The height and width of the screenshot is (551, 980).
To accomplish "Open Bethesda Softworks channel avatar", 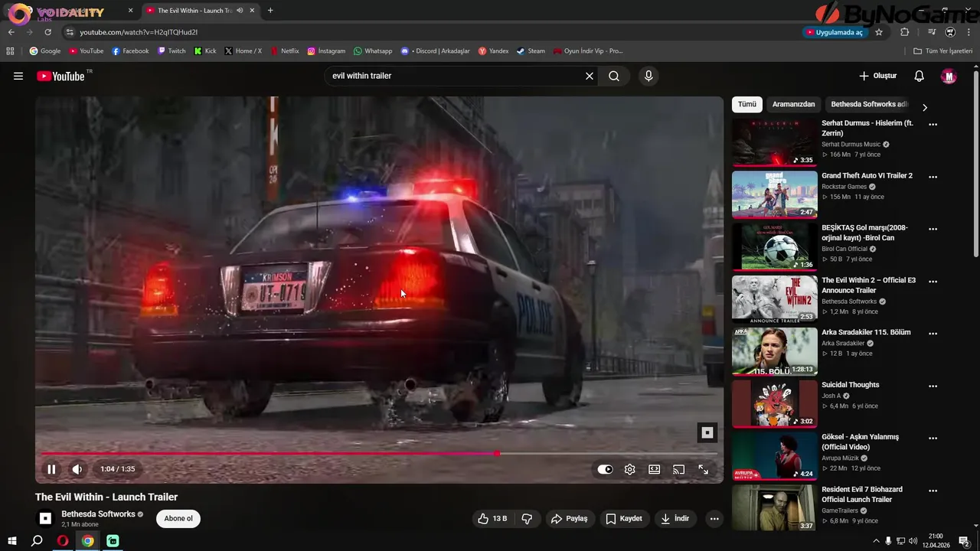I will [45, 518].
